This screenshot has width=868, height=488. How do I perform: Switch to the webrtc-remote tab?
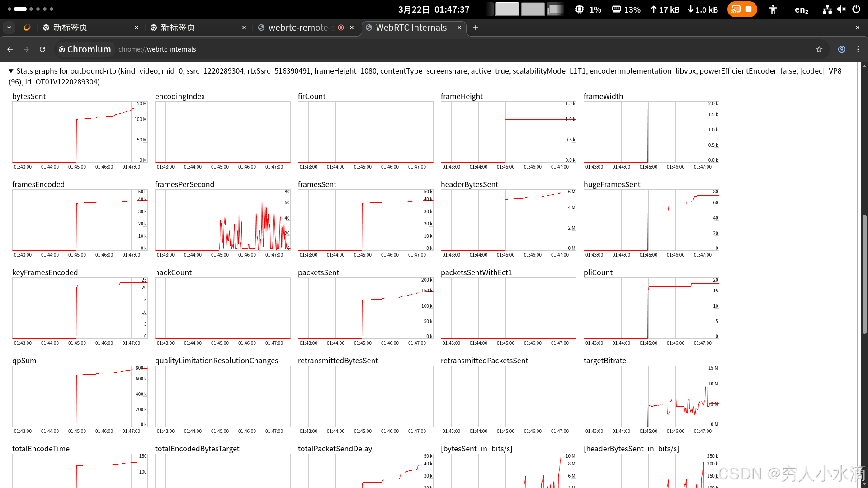(298, 28)
